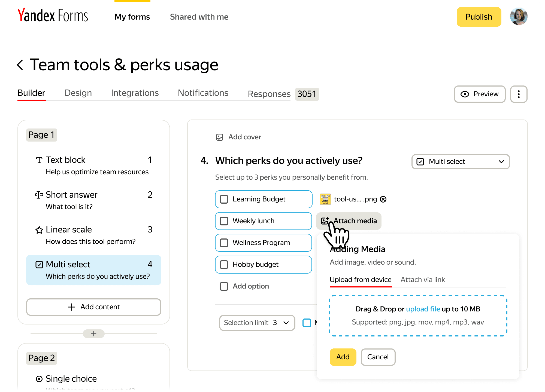This screenshot has height=392, width=545.
Task: Expand the Multi select question type dropdown
Action: [461, 162]
